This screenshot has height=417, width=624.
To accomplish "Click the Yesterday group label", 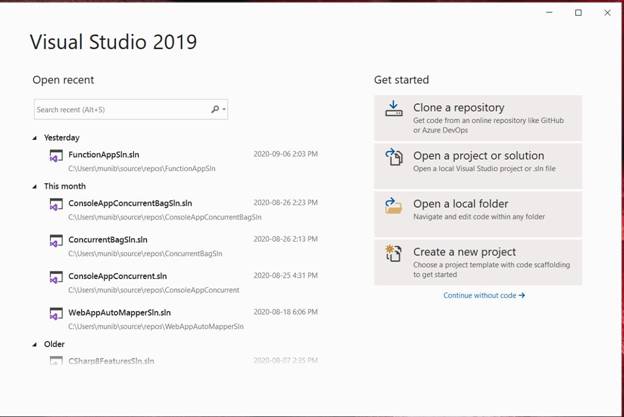I will coord(62,138).
